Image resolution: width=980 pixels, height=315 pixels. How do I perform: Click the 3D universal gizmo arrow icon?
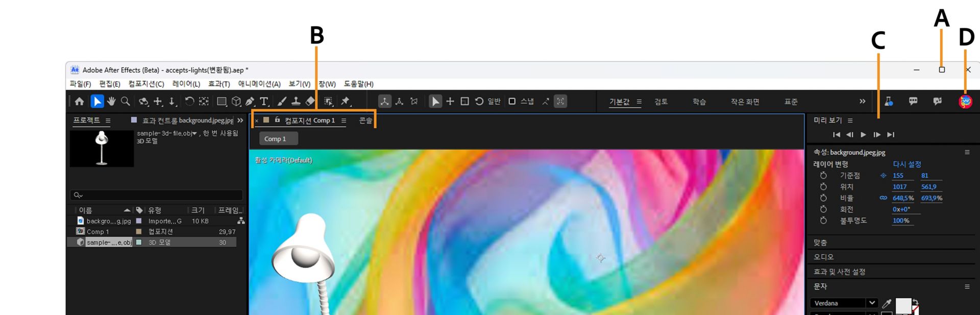[435, 102]
